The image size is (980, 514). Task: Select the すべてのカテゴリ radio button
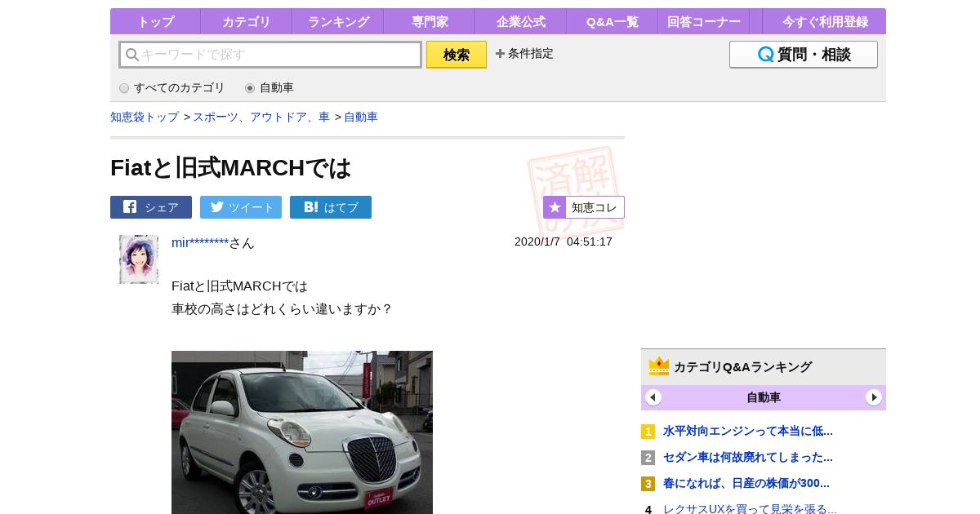pos(124,88)
